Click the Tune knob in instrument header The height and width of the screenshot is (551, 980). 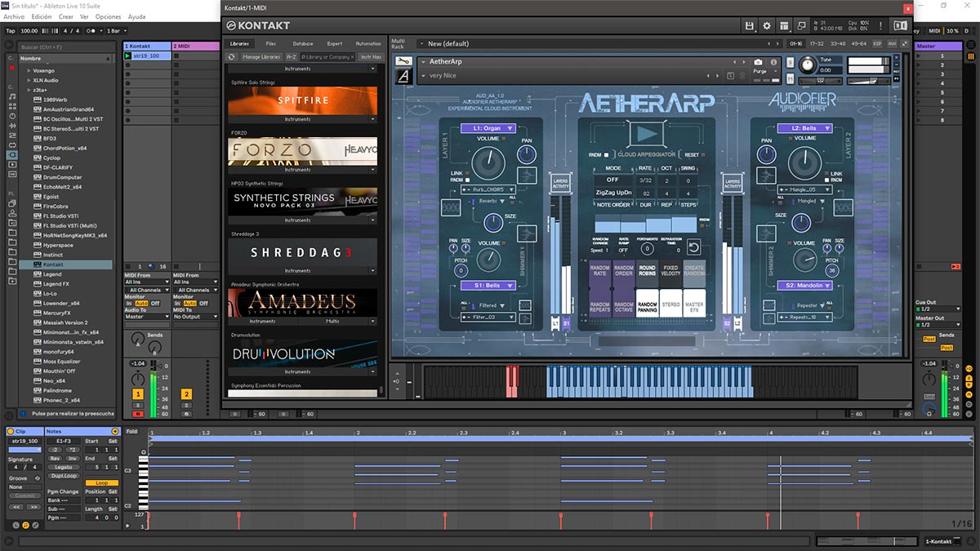tap(807, 64)
